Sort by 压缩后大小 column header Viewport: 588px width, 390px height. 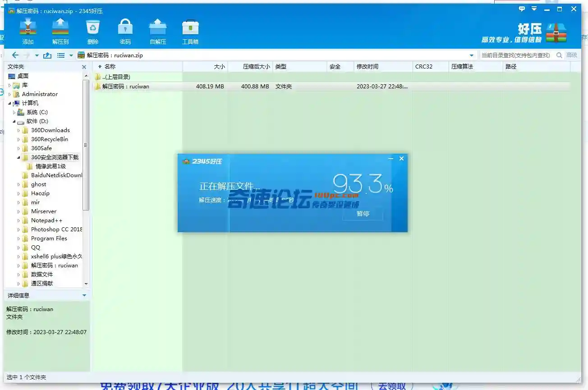pos(250,67)
